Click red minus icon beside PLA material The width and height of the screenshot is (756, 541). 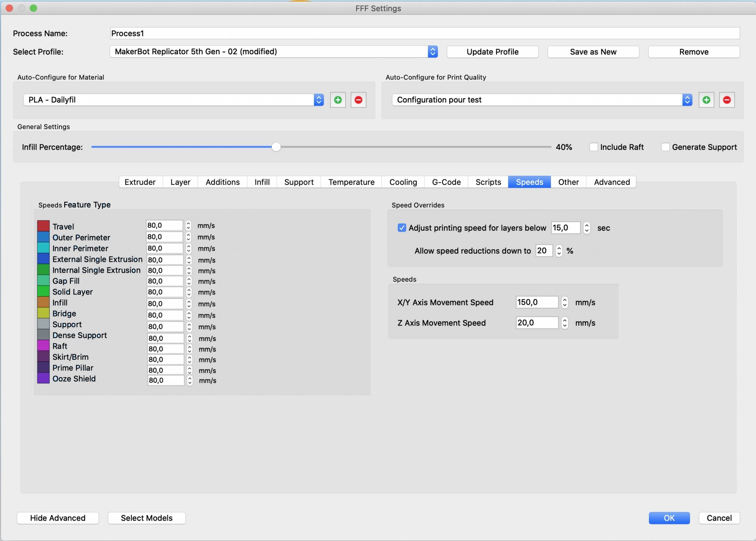tap(358, 100)
